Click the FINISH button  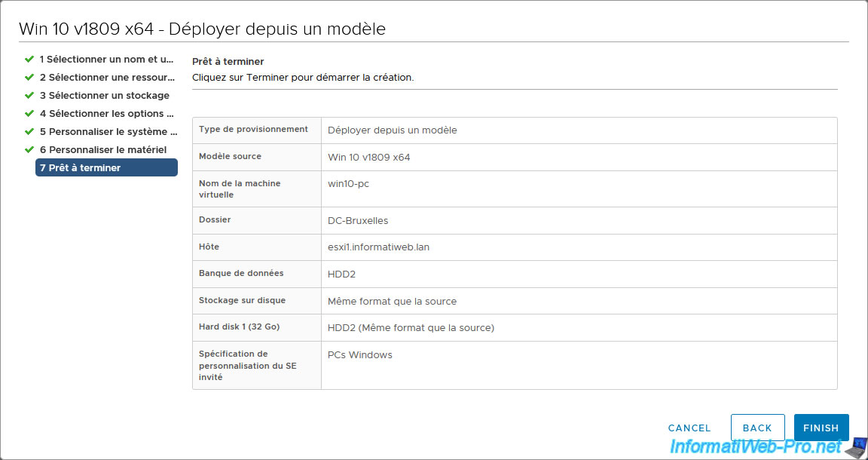[821, 428]
